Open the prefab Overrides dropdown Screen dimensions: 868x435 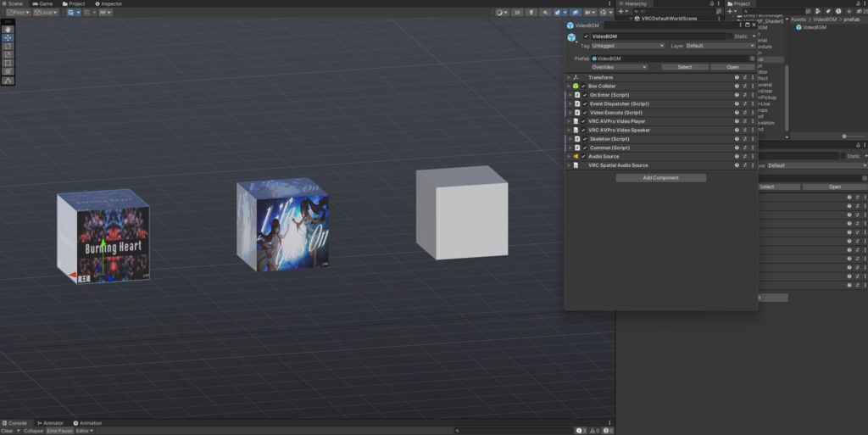tap(619, 67)
